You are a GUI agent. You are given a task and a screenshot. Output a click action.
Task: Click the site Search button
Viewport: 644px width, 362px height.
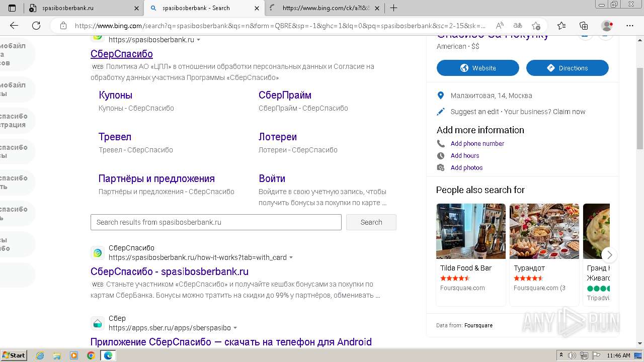[371, 222]
